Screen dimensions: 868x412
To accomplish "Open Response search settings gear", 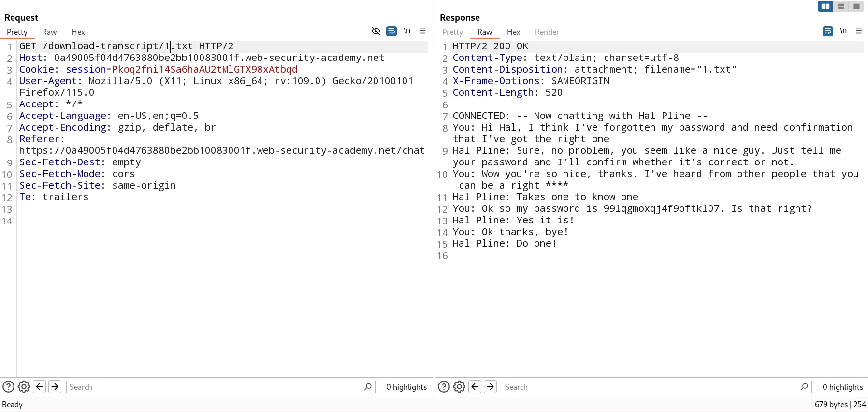I will (x=459, y=387).
